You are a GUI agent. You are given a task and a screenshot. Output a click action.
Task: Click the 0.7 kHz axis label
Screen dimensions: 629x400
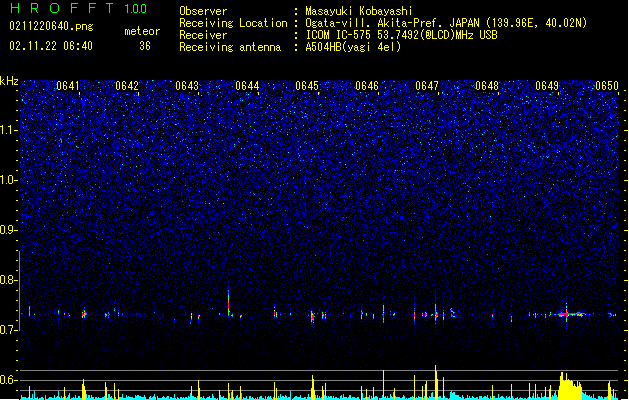8,330
